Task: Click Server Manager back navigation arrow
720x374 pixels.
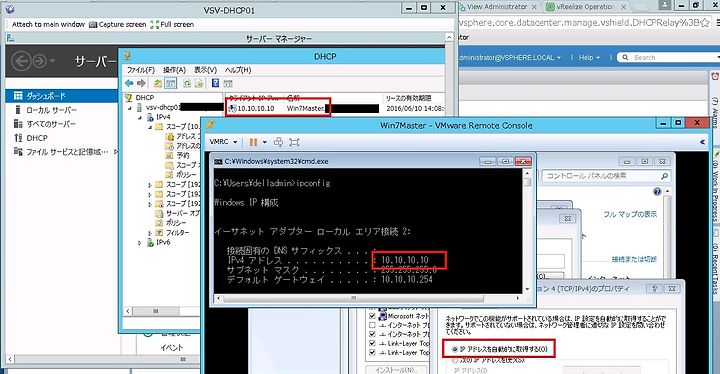Action: pyautogui.click(x=21, y=61)
